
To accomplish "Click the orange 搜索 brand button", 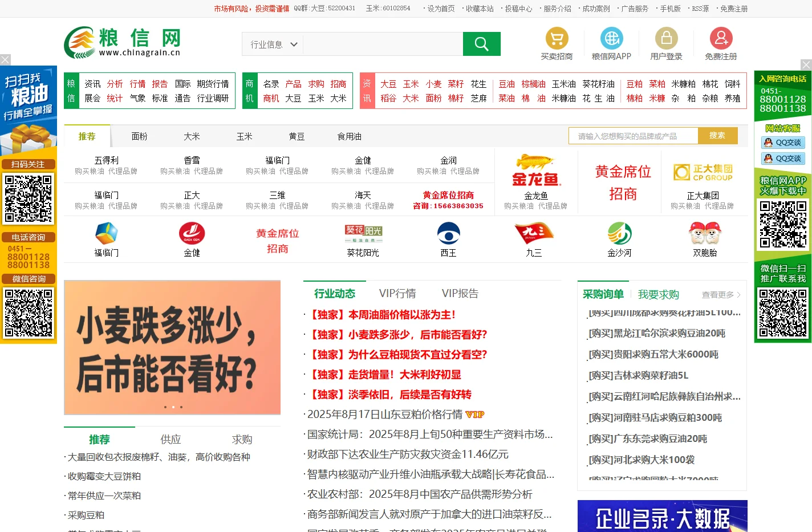I will [x=717, y=136].
